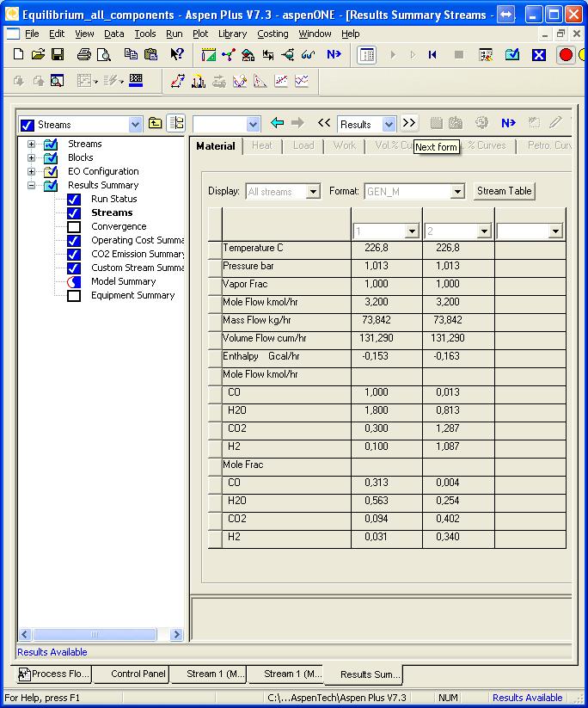Open Print Preview icon
588x708 pixels.
[104, 55]
